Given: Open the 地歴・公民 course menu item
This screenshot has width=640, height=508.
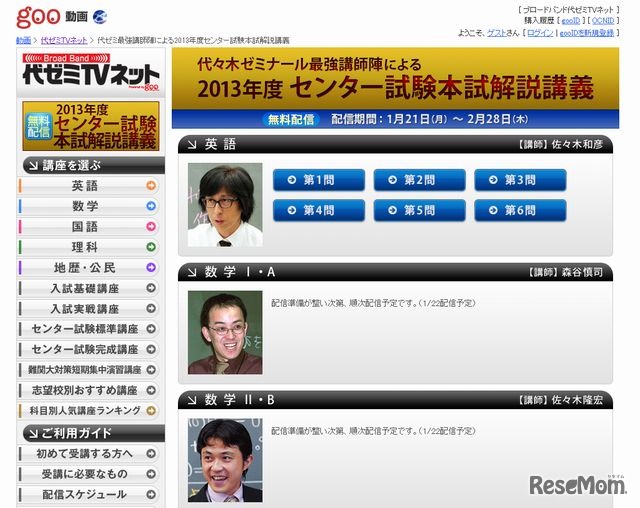Looking at the screenshot, I should pyautogui.click(x=89, y=268).
